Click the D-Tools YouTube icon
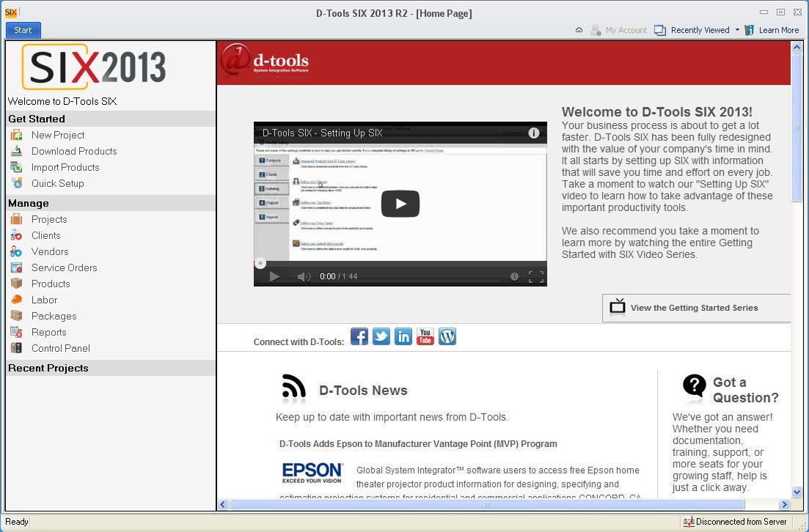 tap(425, 336)
